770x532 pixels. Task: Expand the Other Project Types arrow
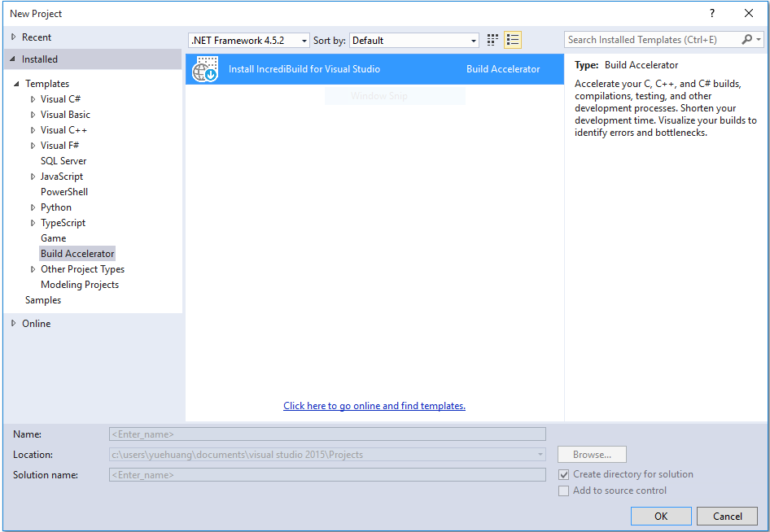click(33, 269)
